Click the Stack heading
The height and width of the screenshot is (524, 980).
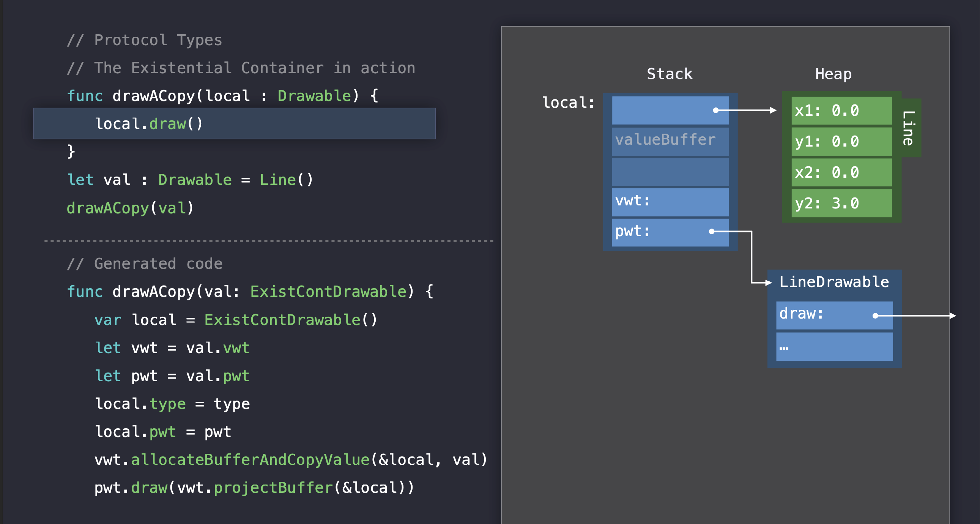coord(670,74)
